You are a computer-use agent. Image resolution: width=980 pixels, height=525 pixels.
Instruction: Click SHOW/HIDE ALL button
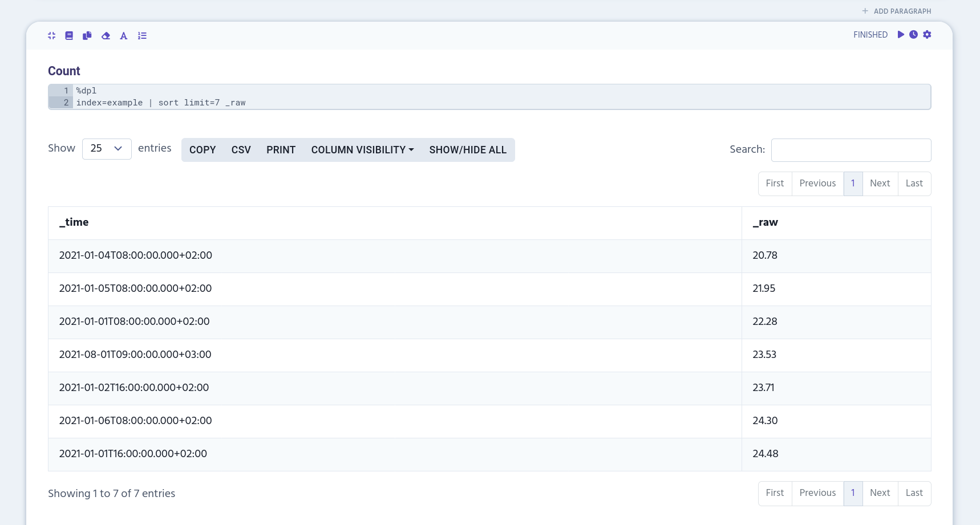[x=468, y=150]
